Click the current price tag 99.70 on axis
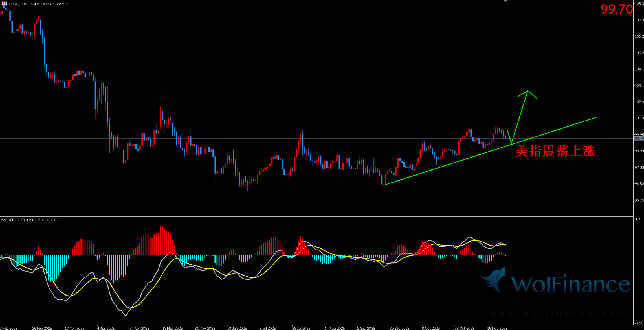 pos(639,138)
